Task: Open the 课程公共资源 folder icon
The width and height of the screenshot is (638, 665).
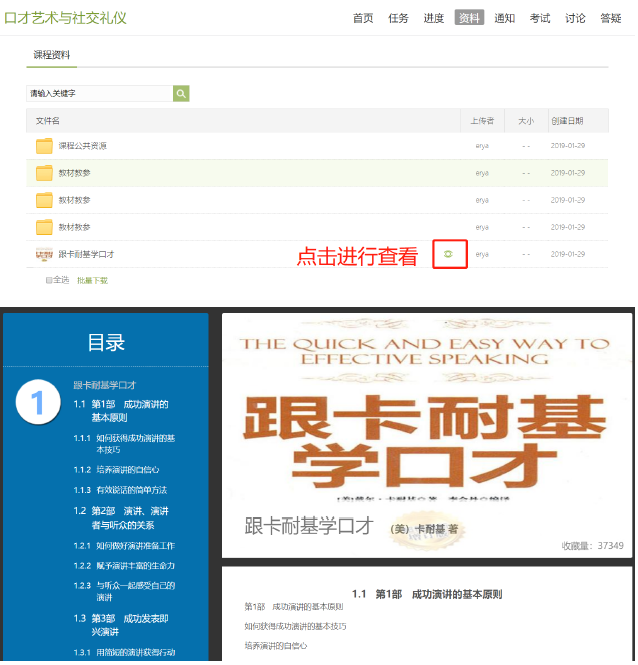Action: [x=44, y=146]
